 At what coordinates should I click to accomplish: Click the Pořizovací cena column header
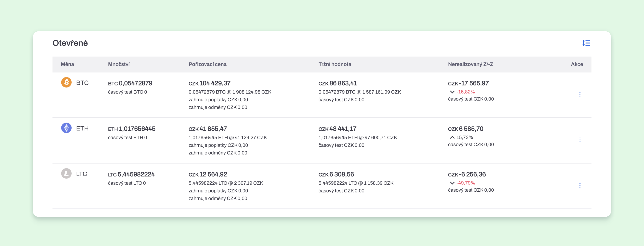(x=207, y=64)
